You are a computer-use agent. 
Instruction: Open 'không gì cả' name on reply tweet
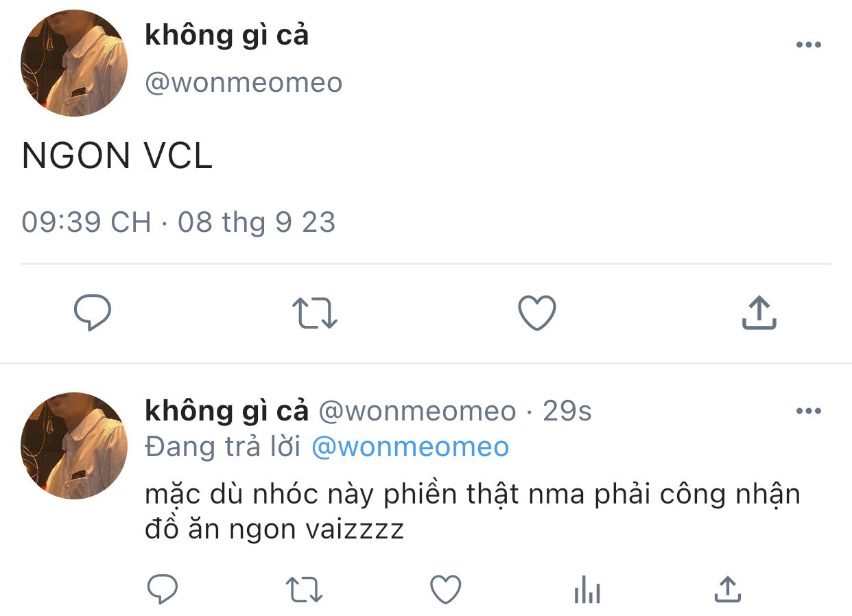(227, 410)
